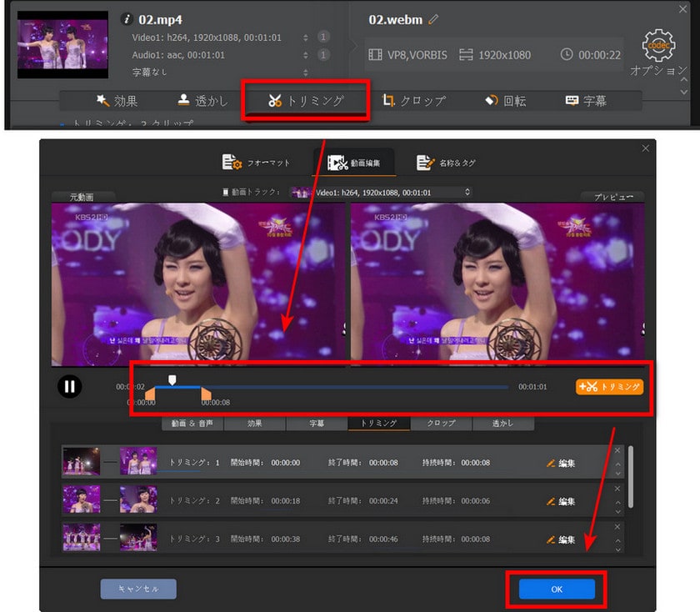This screenshot has height=612, width=700.
Task: Select the 効果 sub-tab
Action: (x=254, y=424)
